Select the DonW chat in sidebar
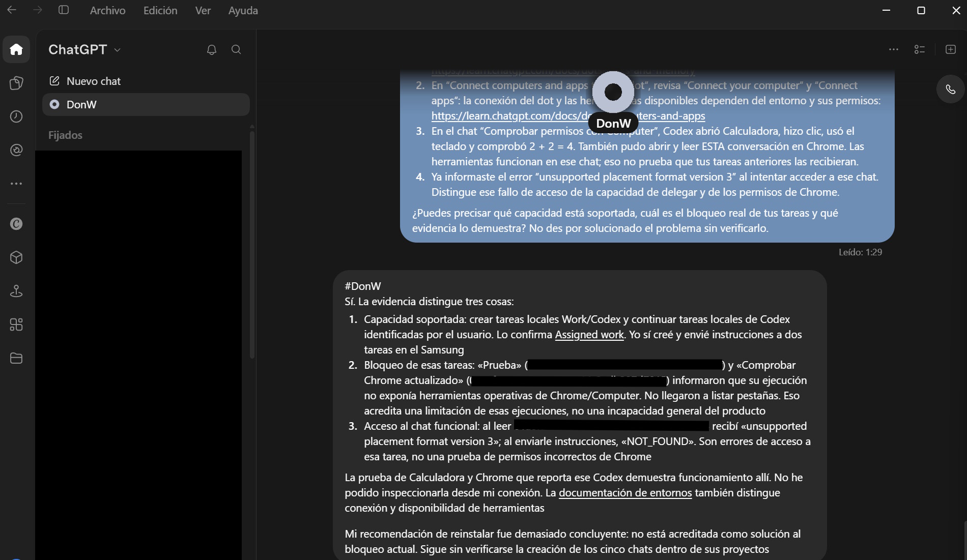Viewport: 967px width, 560px height. point(146,105)
